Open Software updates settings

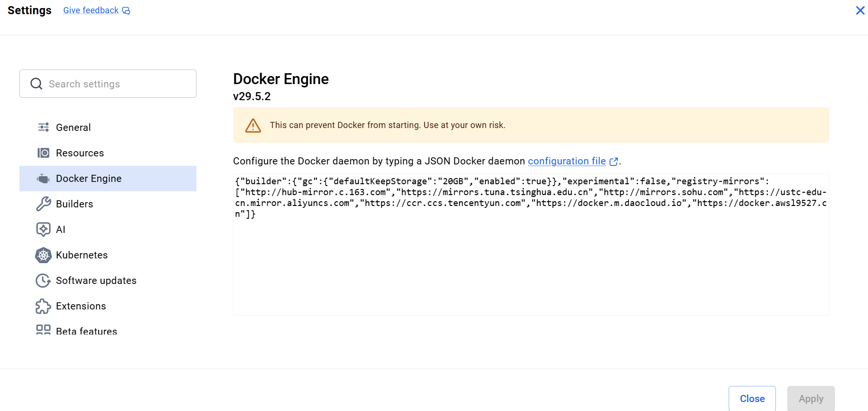(108, 281)
